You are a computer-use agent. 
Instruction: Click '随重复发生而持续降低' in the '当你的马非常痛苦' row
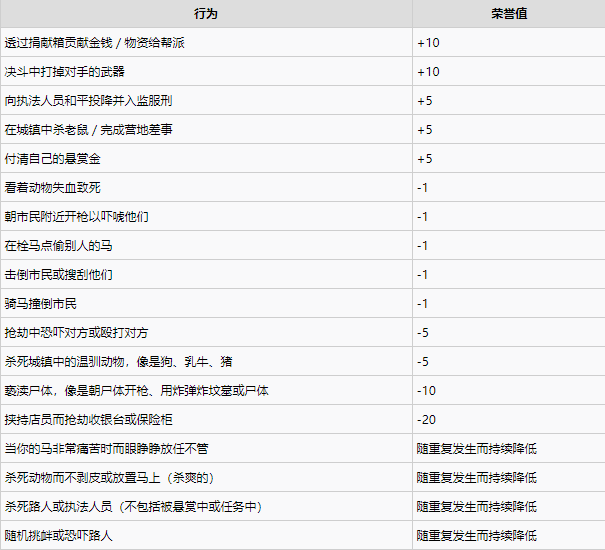pyautogui.click(x=477, y=448)
